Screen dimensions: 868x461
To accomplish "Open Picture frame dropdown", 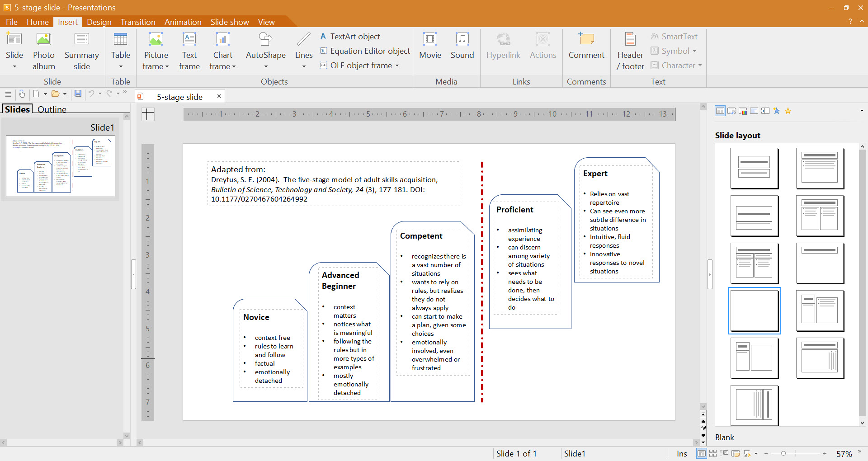I will tap(167, 66).
